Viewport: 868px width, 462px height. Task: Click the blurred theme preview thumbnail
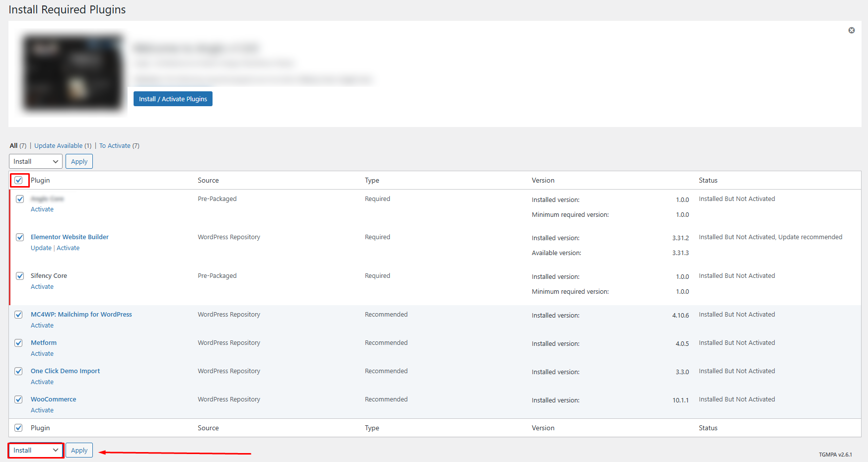click(x=72, y=72)
